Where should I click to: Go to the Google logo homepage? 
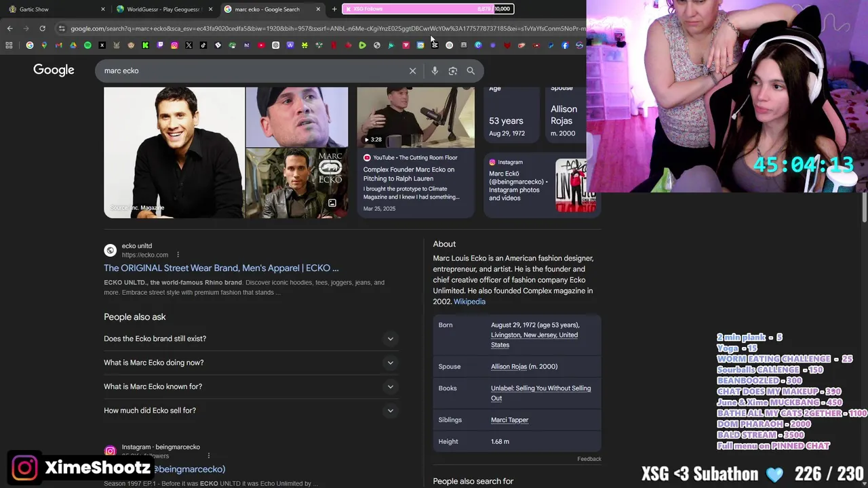(54, 70)
